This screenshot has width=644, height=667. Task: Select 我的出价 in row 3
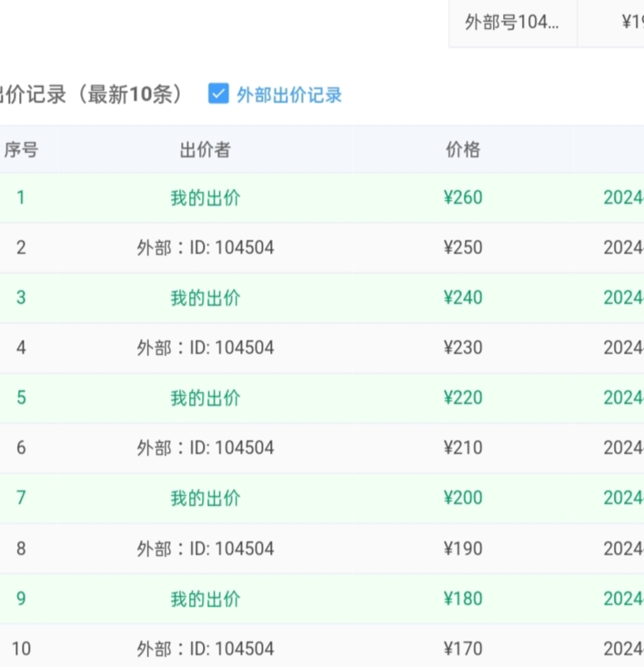point(205,298)
